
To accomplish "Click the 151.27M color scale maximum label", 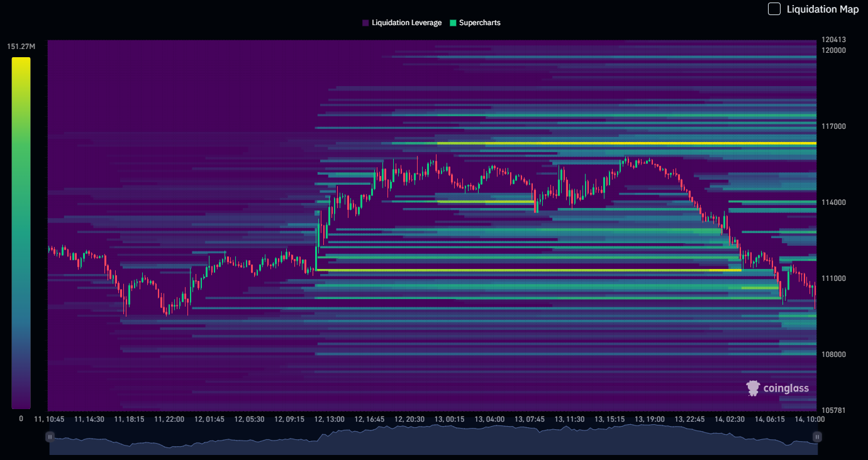I will (x=21, y=47).
